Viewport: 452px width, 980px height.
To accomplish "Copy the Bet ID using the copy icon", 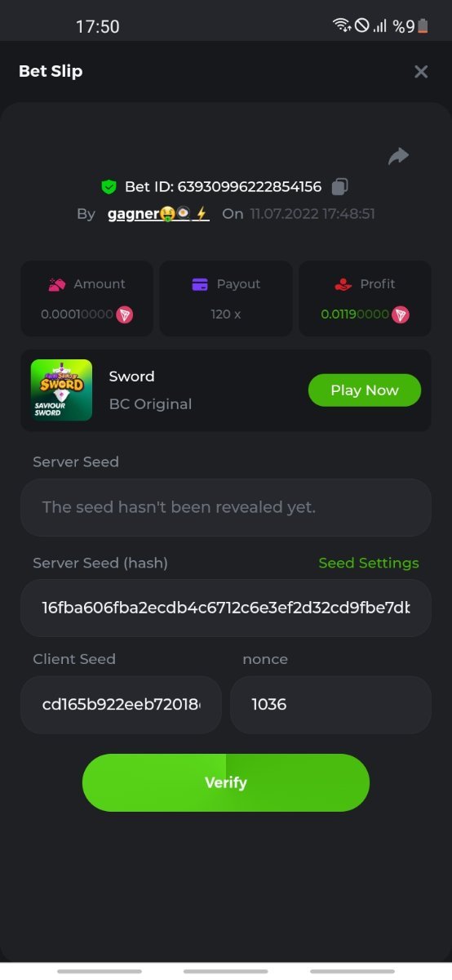I will pyautogui.click(x=340, y=187).
